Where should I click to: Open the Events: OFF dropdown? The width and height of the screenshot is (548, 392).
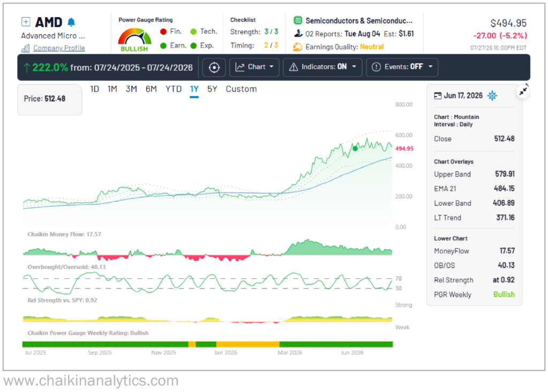[x=402, y=67]
